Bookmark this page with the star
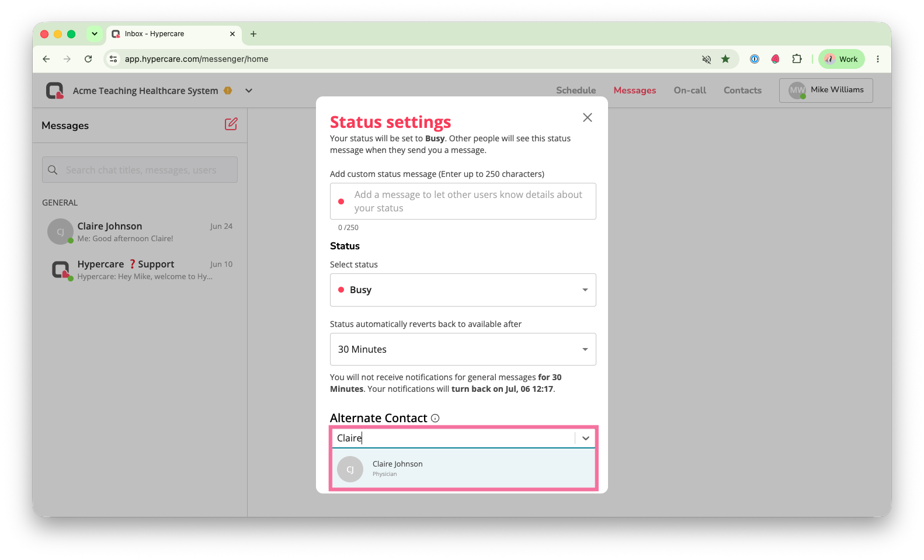This screenshot has height=560, width=924. pos(725,59)
